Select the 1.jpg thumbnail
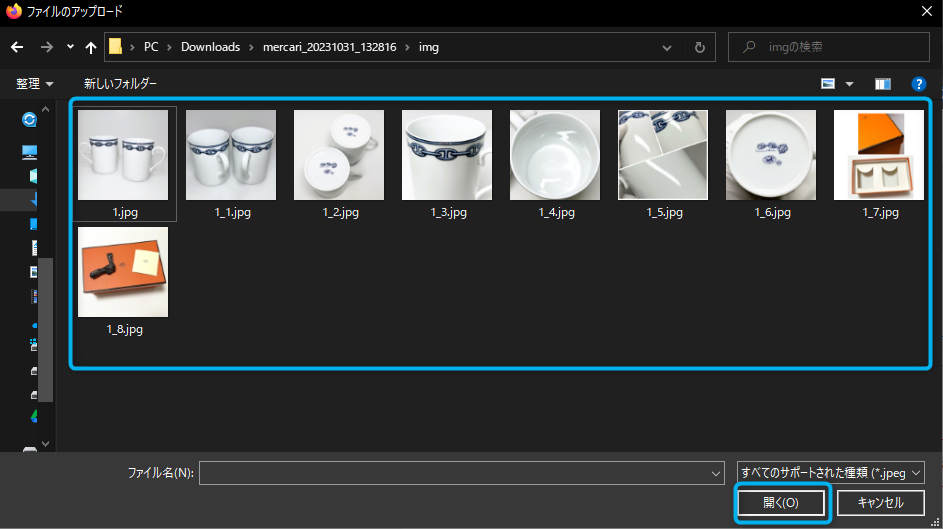This screenshot has height=529, width=943. (123, 154)
